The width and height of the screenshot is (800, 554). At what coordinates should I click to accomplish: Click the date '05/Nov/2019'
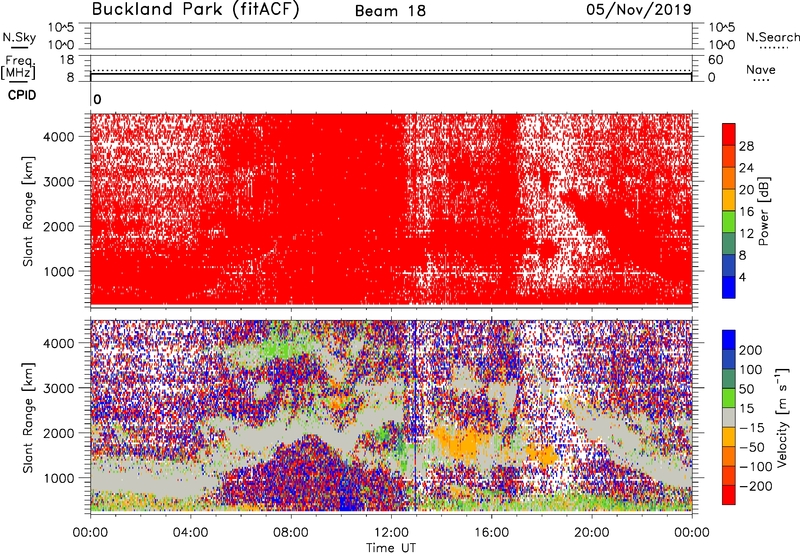point(638,9)
